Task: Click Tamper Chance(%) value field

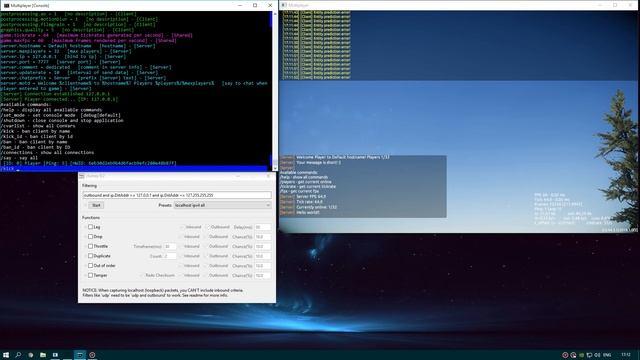Action: tap(262, 276)
